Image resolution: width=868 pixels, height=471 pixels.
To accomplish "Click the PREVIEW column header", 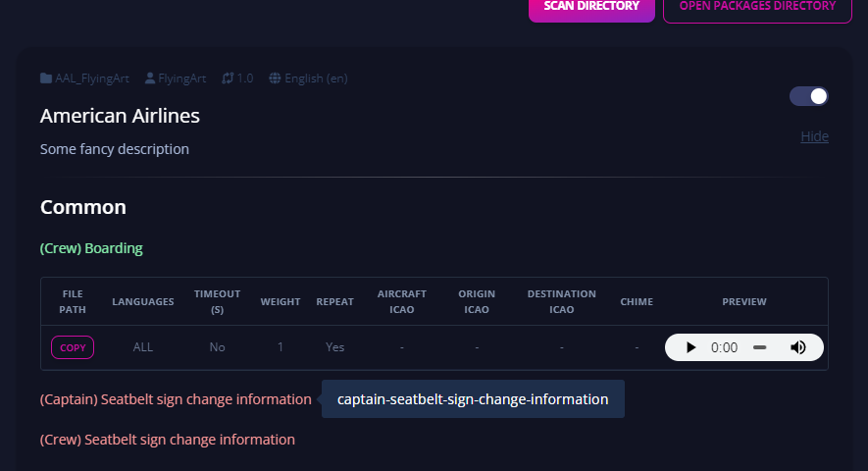I will click(x=744, y=301).
